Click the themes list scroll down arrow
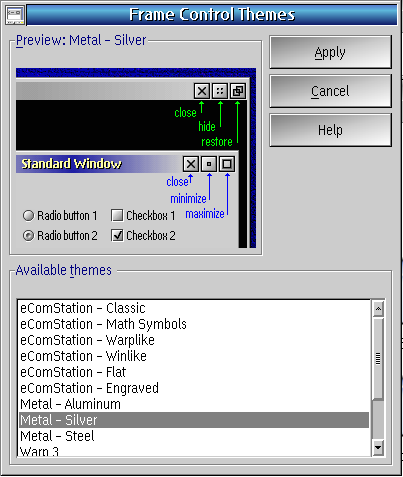The height and width of the screenshot is (477, 403). [x=378, y=447]
